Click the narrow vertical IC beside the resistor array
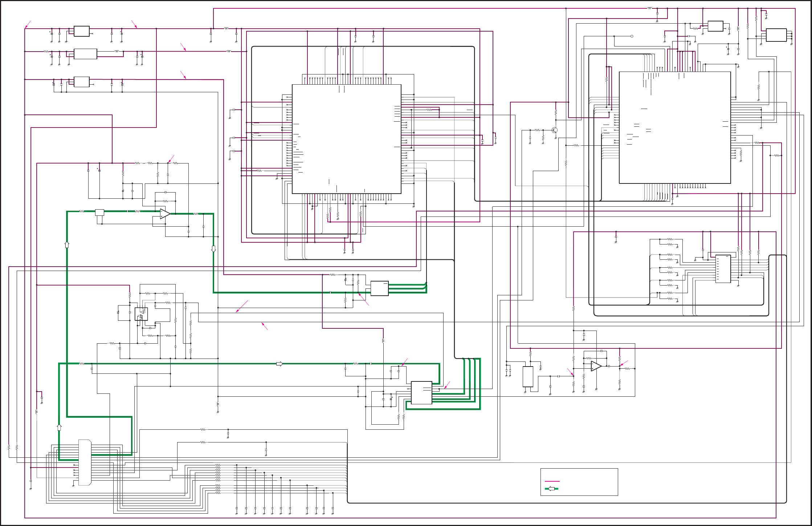 [723, 269]
